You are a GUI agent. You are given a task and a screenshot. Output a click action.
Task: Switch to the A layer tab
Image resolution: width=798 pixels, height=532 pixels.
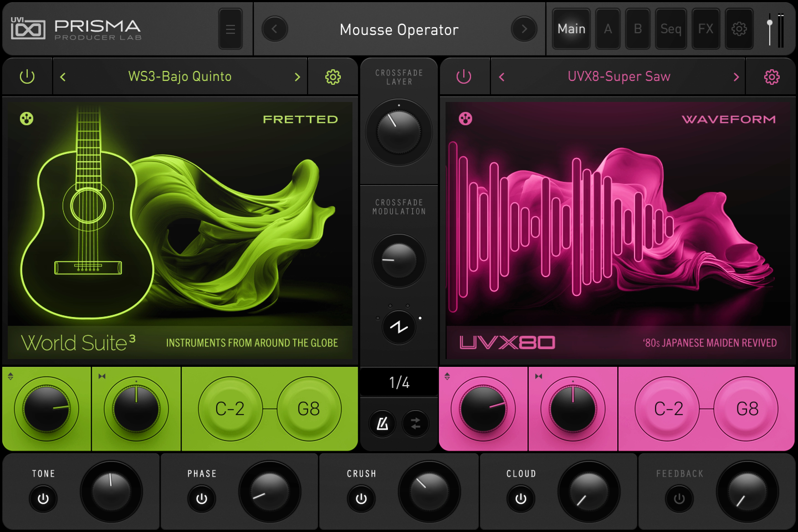(x=608, y=29)
